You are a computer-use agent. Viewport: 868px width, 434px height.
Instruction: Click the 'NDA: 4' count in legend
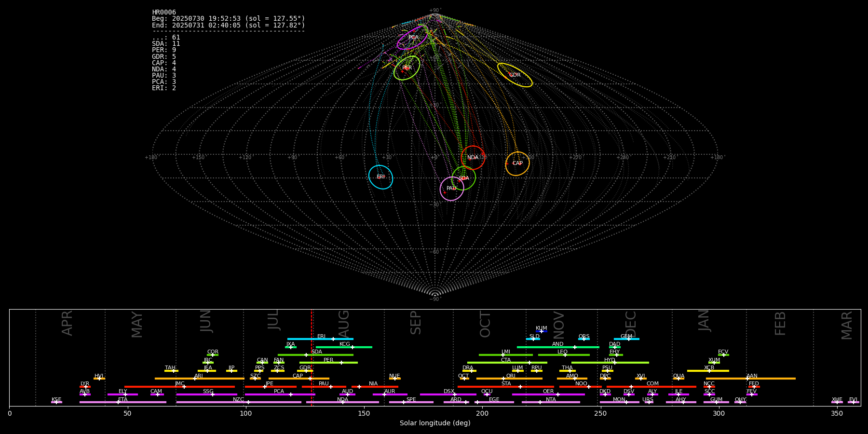click(x=164, y=69)
